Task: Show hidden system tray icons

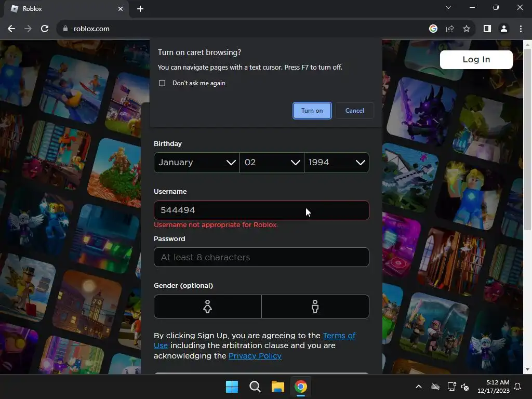Action: point(419,387)
